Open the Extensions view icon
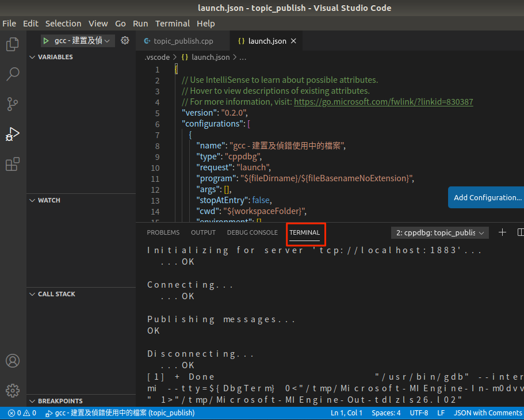This screenshot has width=524, height=420. (x=13, y=164)
